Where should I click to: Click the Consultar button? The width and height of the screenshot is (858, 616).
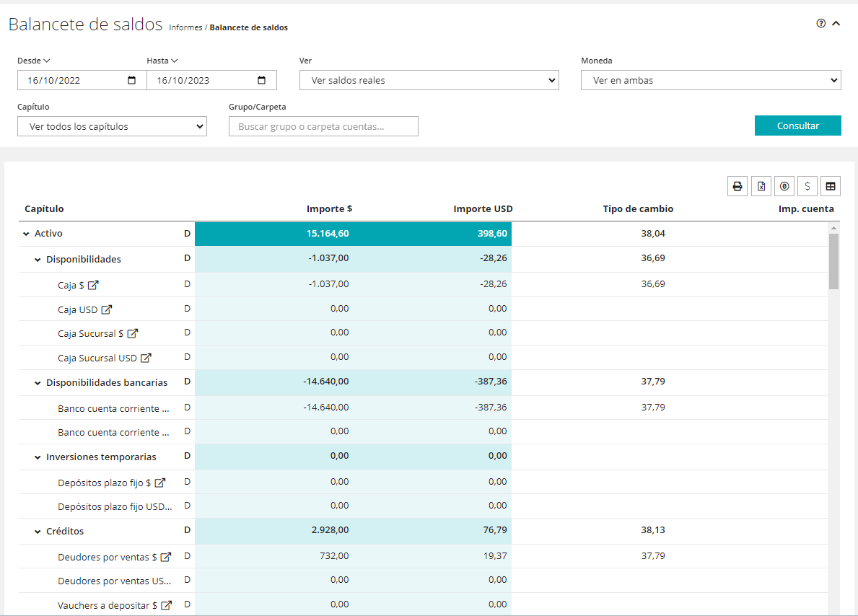pyautogui.click(x=797, y=126)
